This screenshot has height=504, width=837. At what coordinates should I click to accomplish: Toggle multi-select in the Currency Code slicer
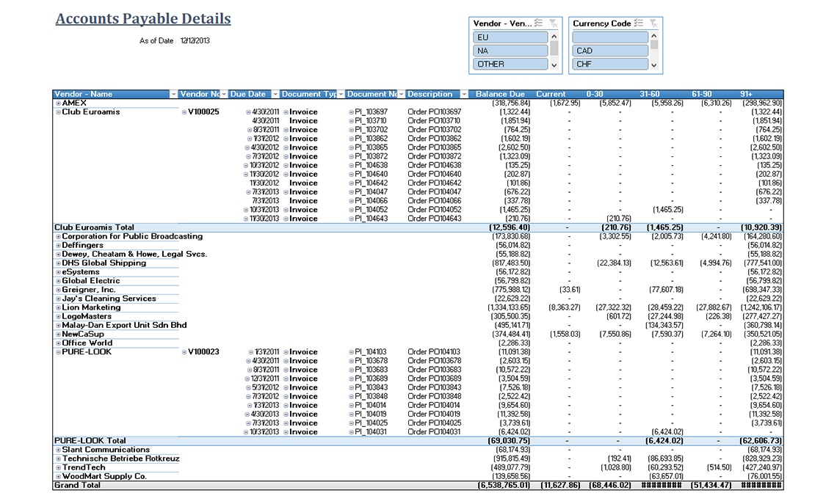click(x=639, y=23)
